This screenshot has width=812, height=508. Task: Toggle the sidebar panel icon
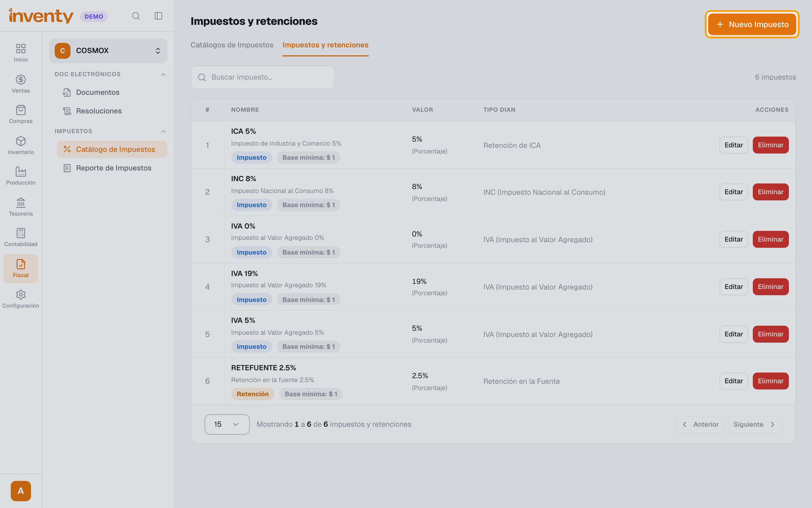coord(158,16)
